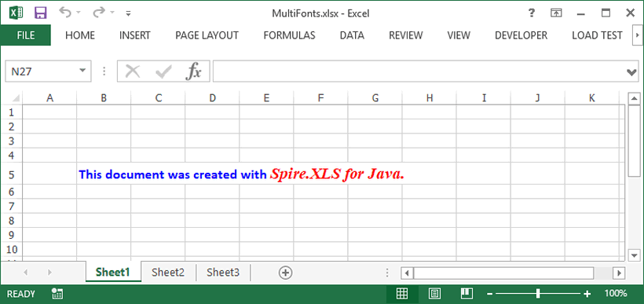Customize the Quick Access Toolbar dropdown
This screenshot has height=304, width=644.
(128, 13)
